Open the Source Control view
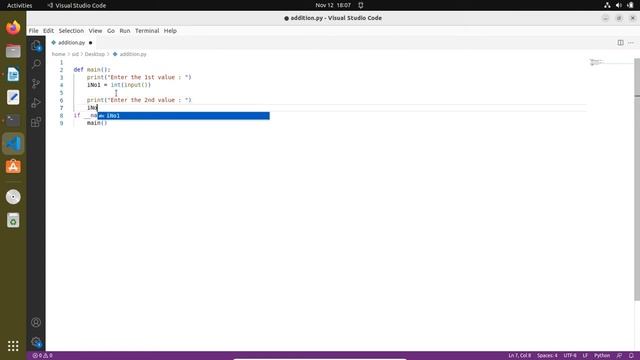 click(x=36, y=83)
